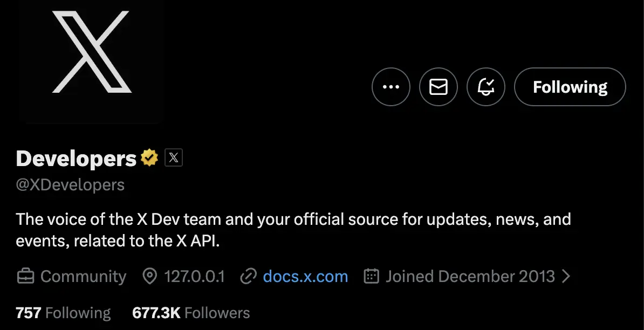Click the briefcase Community icon
The width and height of the screenshot is (644, 330).
point(25,277)
